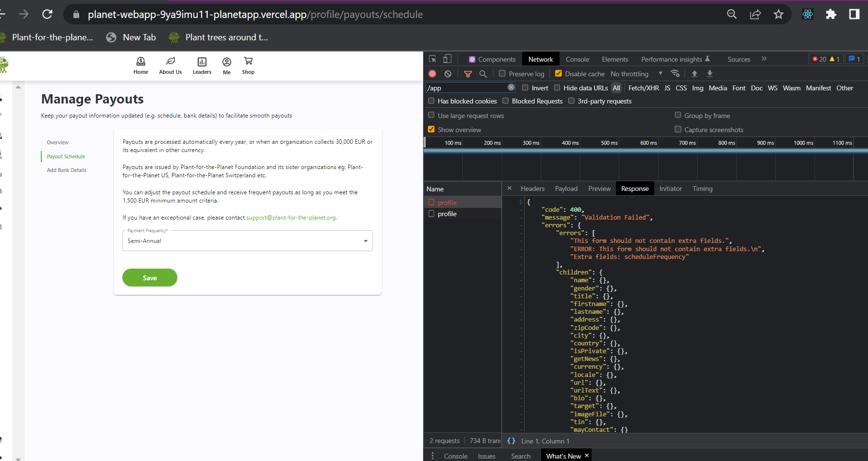Close the What's New drawer tab
This screenshot has height=461, width=868.
coord(587,455)
